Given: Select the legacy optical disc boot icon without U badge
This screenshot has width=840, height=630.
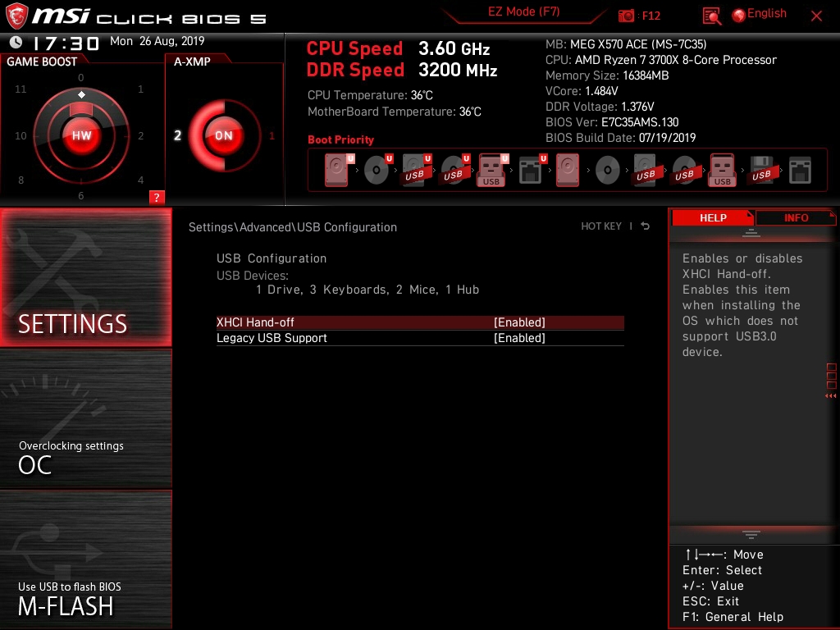Looking at the screenshot, I should pyautogui.click(x=608, y=171).
